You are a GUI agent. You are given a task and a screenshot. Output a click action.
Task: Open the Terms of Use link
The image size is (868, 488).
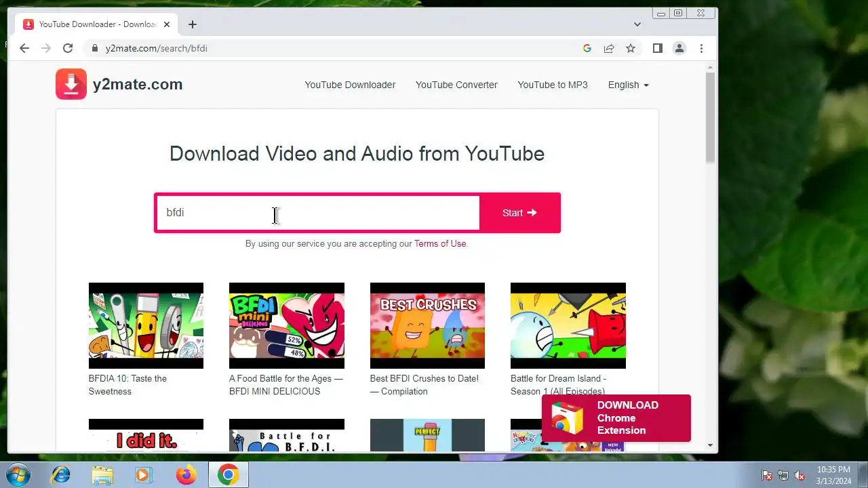440,243
